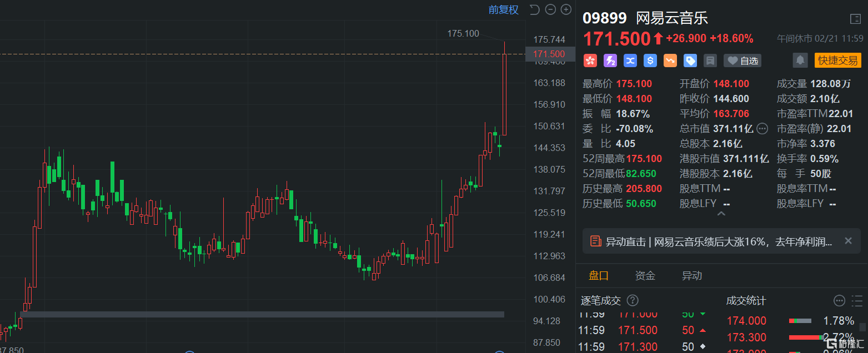
Task: Click the orange downward trend icon
Action: coord(670,60)
